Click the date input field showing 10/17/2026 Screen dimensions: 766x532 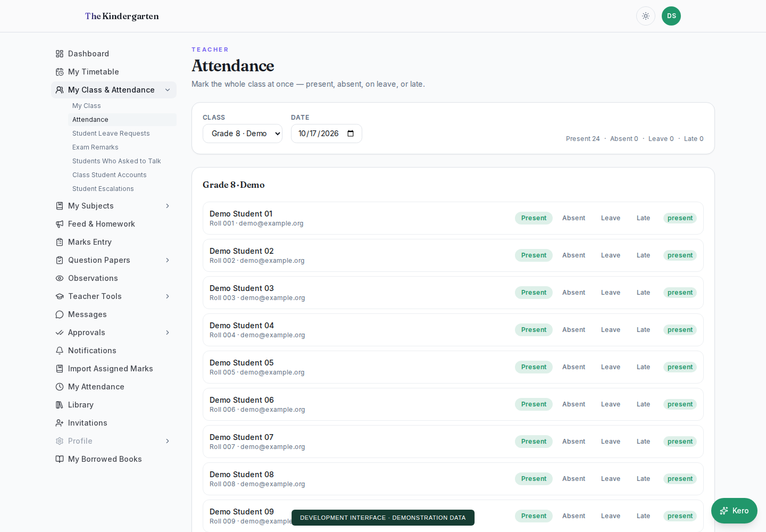[326, 134]
